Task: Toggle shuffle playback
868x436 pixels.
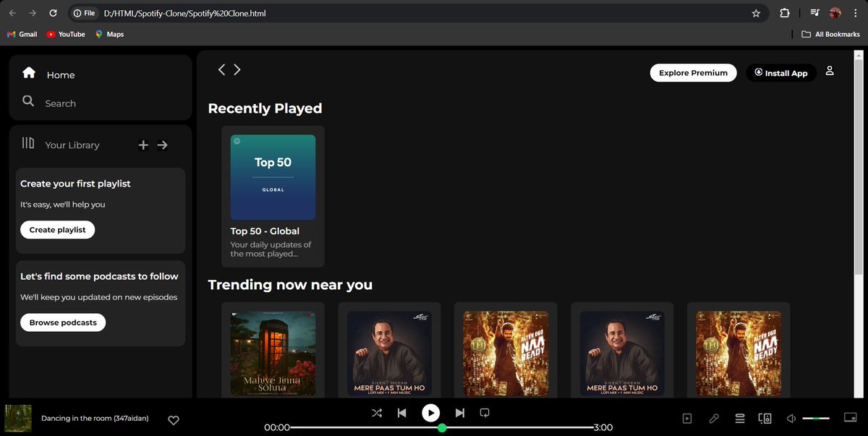Action: coord(377,413)
